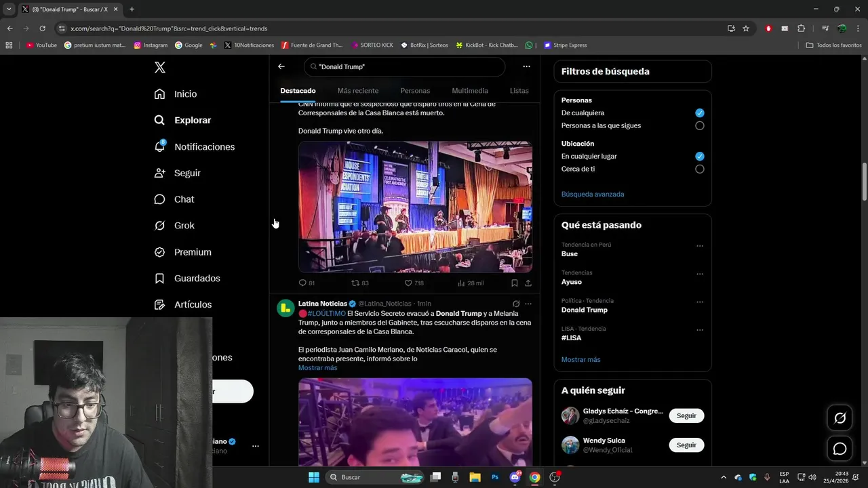Open Premium in the sidebar
Image resolution: width=868 pixels, height=488 pixels.
tap(182, 252)
